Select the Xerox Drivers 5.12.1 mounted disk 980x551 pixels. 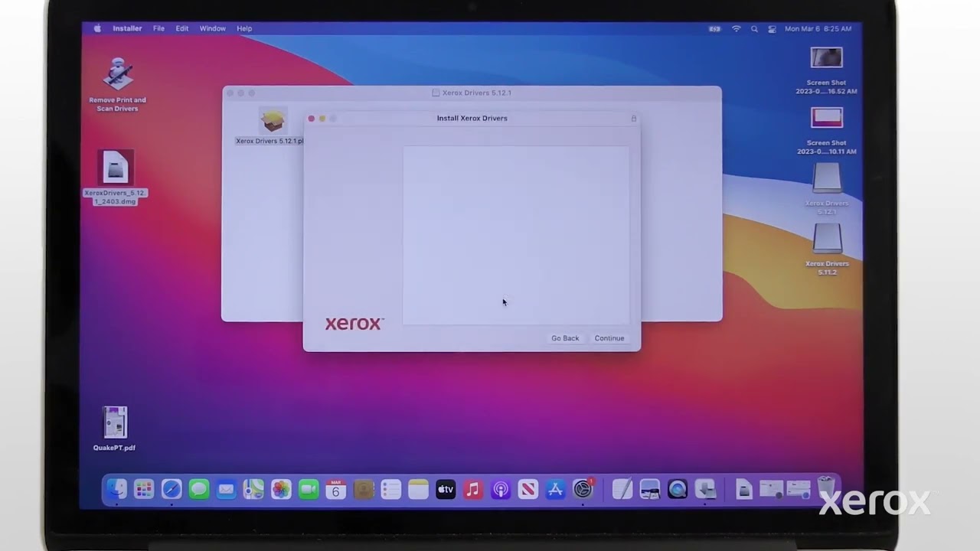coord(827,190)
